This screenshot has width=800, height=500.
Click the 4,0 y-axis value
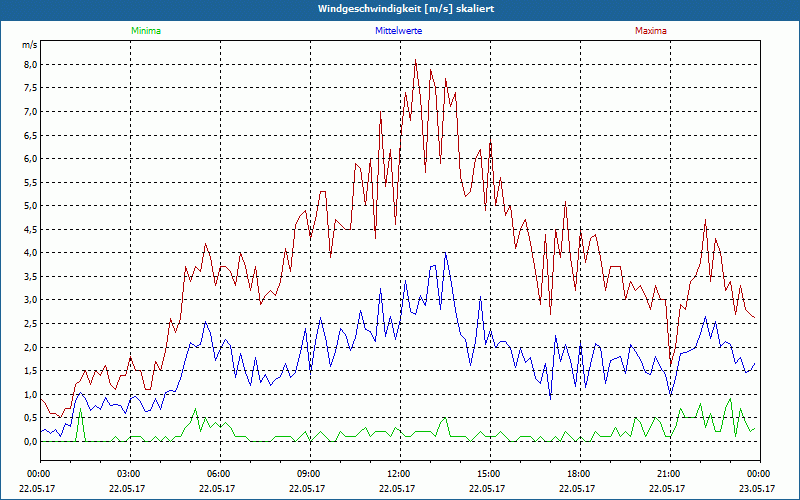31,253
